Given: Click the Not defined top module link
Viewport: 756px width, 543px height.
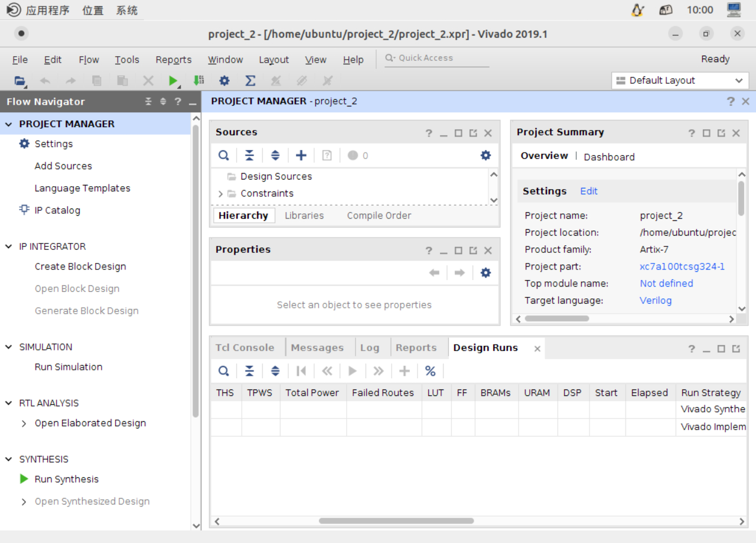Looking at the screenshot, I should click(666, 284).
